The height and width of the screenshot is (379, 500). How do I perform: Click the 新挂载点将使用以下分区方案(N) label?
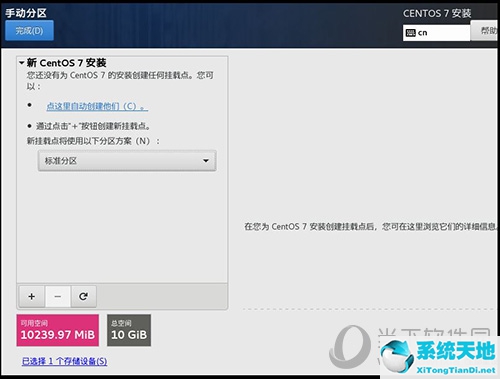point(93,141)
